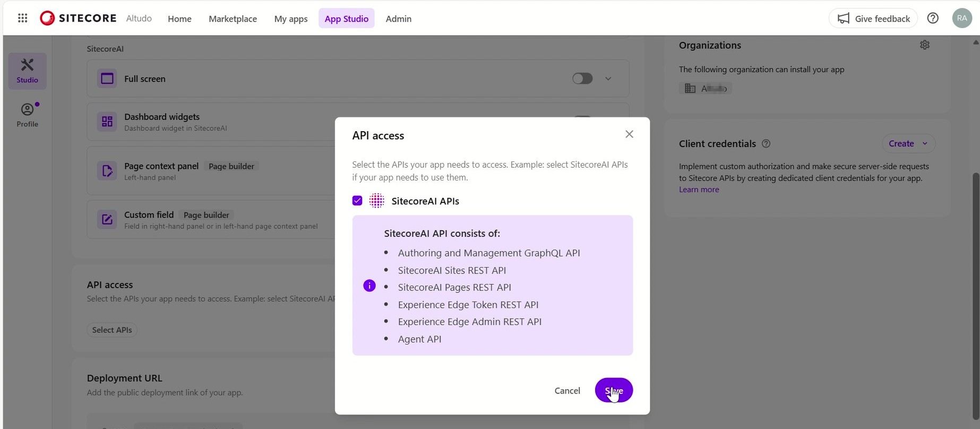Click "Experience Edge Admin REST API" text

(470, 322)
